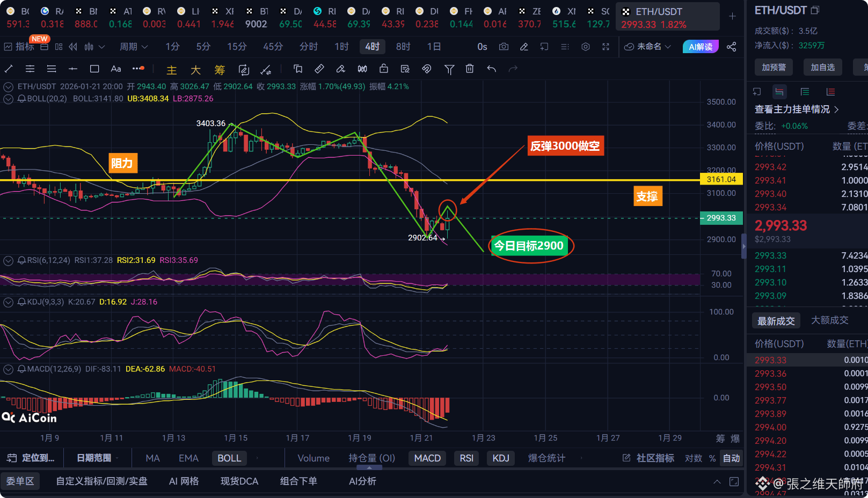Screen dimensions: 868x498
Task: Collapse the ETH/USDT legend row
Action: coord(9,86)
